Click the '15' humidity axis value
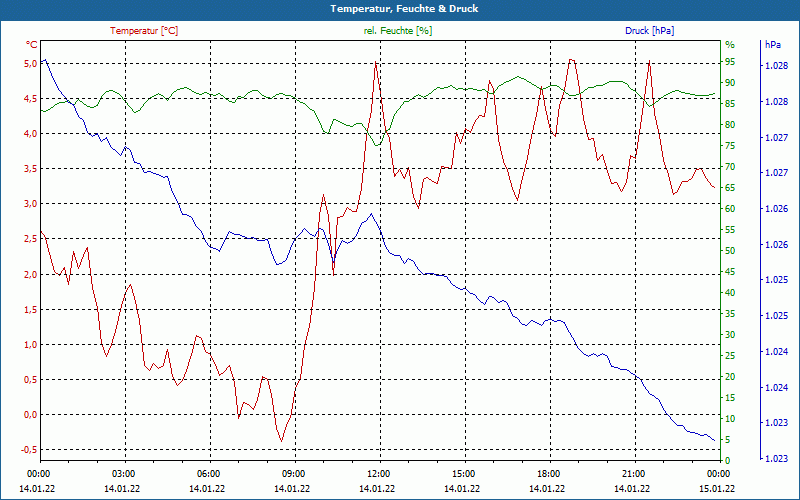The image size is (800, 500). tap(730, 398)
